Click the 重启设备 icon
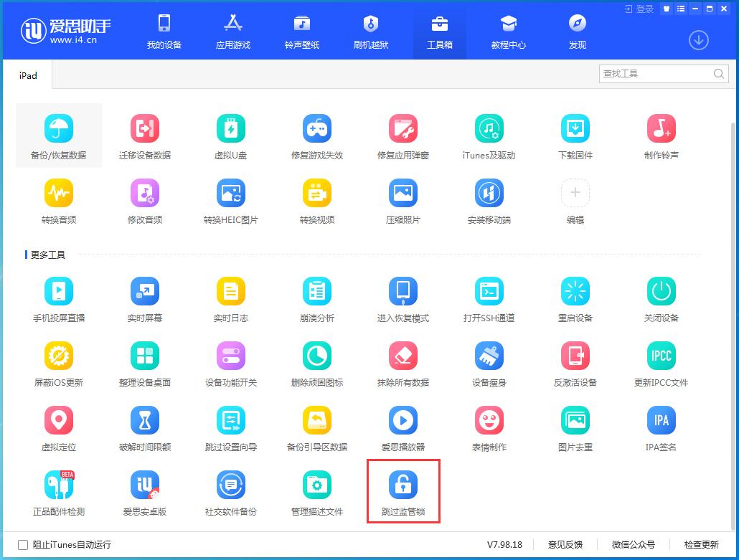Viewport: 739px width, 560px height. pos(575,291)
